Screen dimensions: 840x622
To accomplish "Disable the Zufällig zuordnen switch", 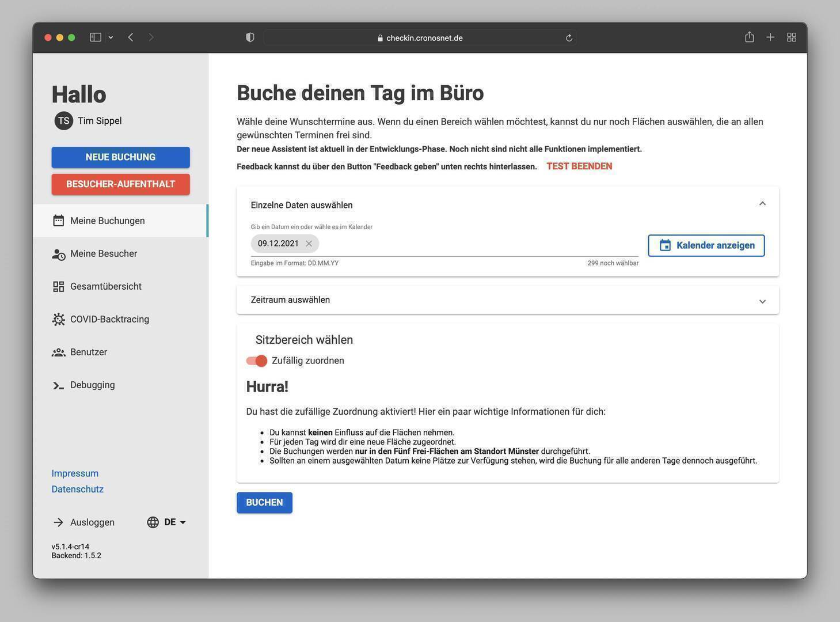I will click(x=257, y=361).
